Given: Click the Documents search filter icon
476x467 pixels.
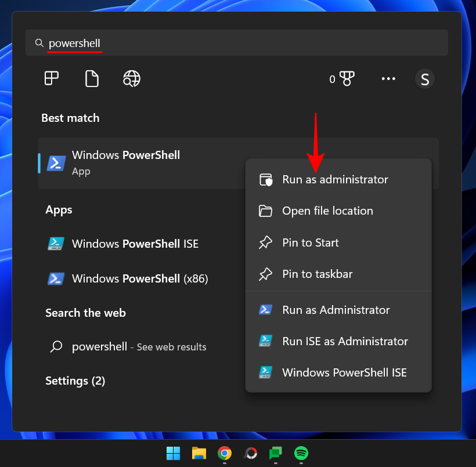Looking at the screenshot, I should click(x=91, y=78).
